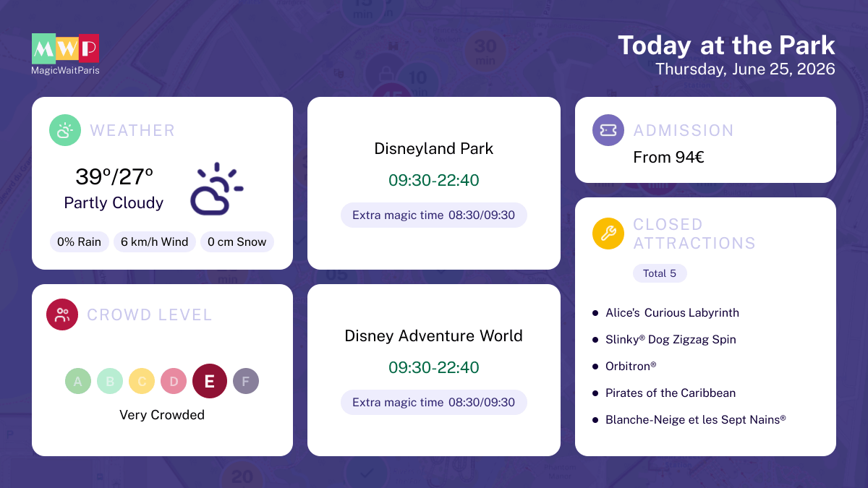Click the Total 5 badge
868x488 pixels.
660,273
